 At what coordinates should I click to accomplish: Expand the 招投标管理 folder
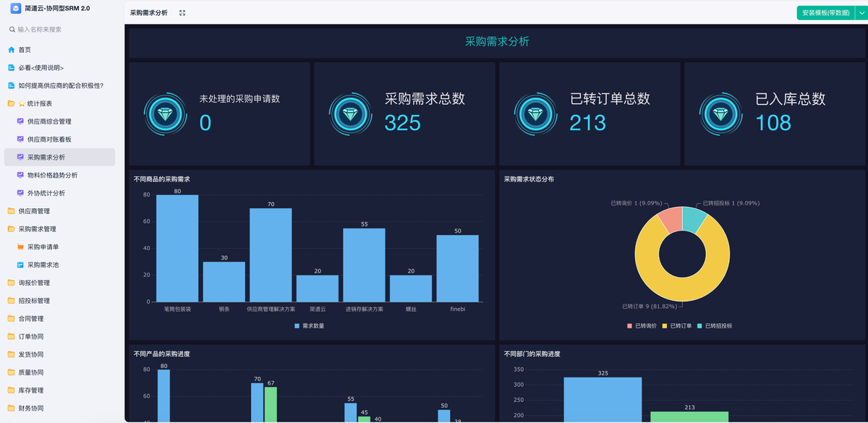59,301
